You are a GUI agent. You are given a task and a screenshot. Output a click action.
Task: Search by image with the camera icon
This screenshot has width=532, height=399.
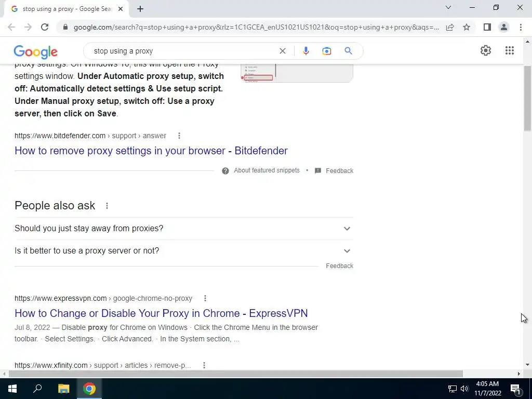coord(326,51)
